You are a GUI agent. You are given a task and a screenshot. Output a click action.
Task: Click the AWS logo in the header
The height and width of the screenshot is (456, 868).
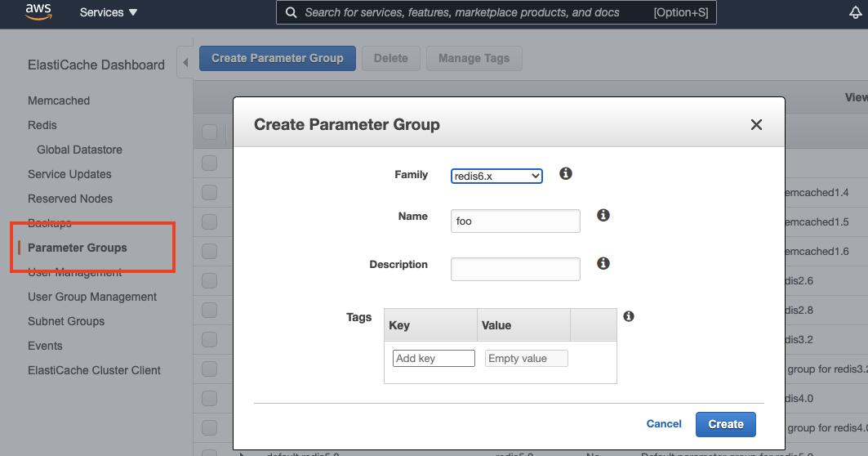click(x=38, y=11)
